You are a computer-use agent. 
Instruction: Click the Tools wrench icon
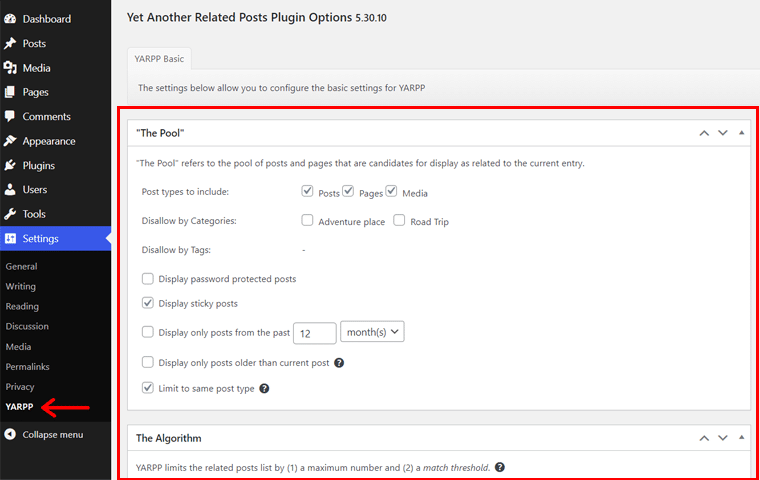pyautogui.click(x=10, y=214)
